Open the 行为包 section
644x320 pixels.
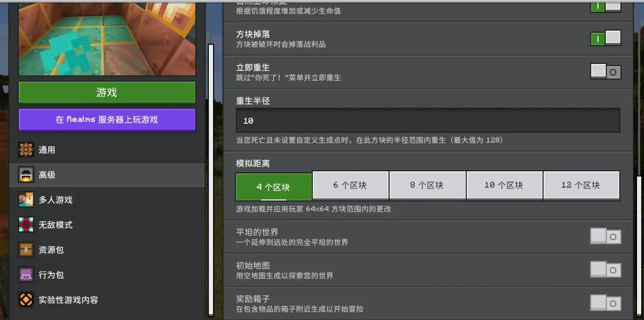(x=107, y=274)
